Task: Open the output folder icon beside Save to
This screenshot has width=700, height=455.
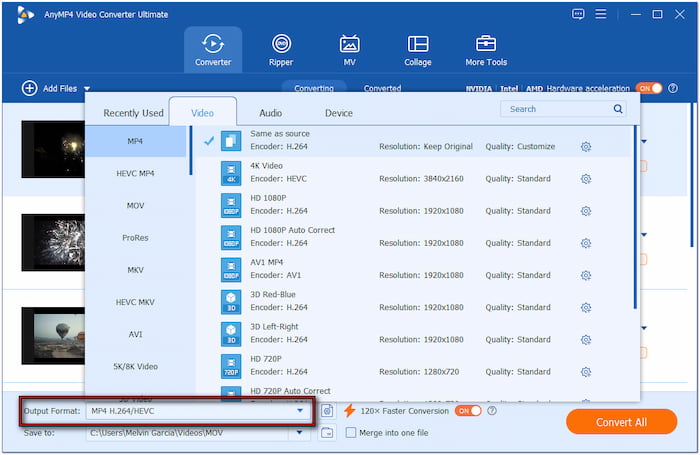Action: coord(327,432)
